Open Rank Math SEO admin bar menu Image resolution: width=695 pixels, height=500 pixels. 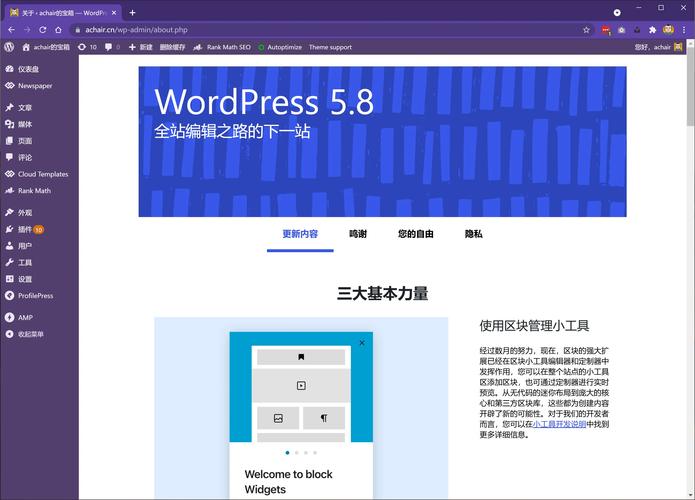coord(222,47)
